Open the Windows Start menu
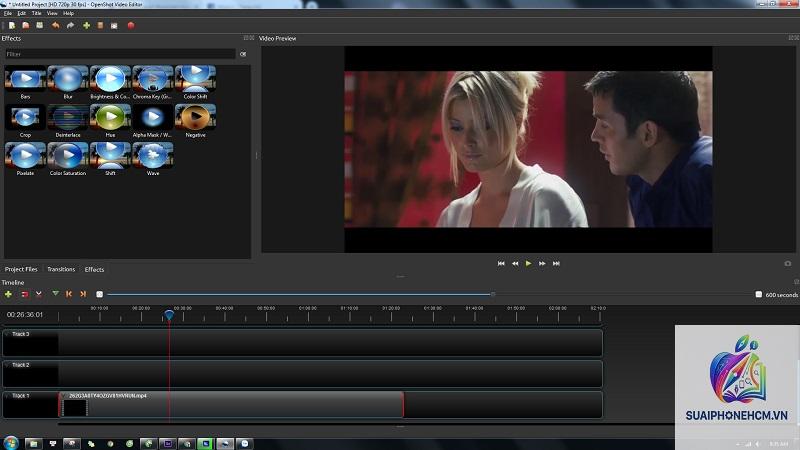This screenshot has height=450, width=800. click(x=10, y=443)
